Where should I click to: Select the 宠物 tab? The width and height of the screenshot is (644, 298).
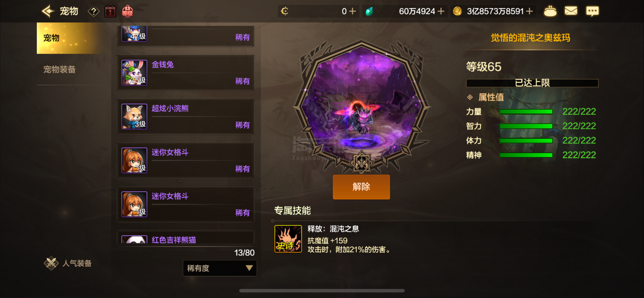70,38
